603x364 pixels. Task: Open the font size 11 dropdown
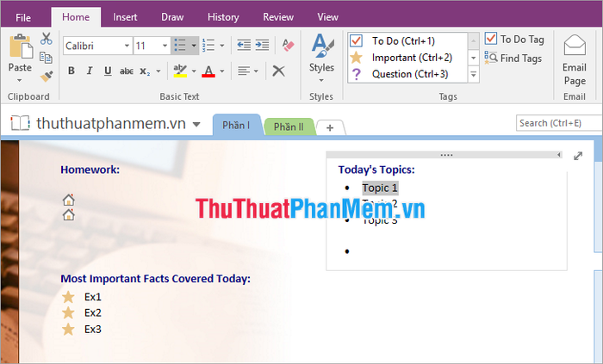coord(165,46)
